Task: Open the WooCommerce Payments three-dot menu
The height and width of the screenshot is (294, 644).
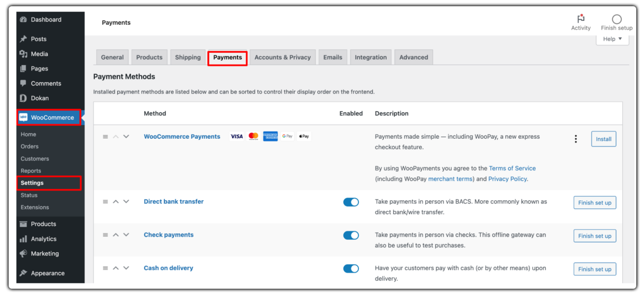Action: (575, 138)
